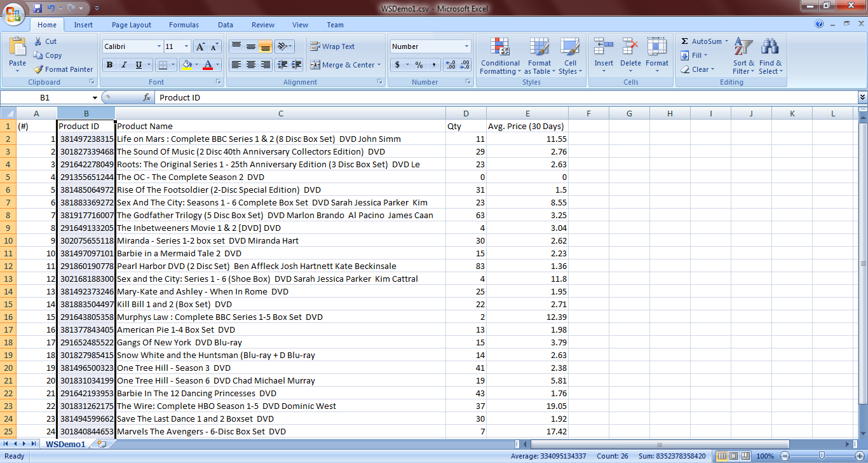Decrease the cell indent
Screen dimensions: 868x463
click(x=282, y=65)
